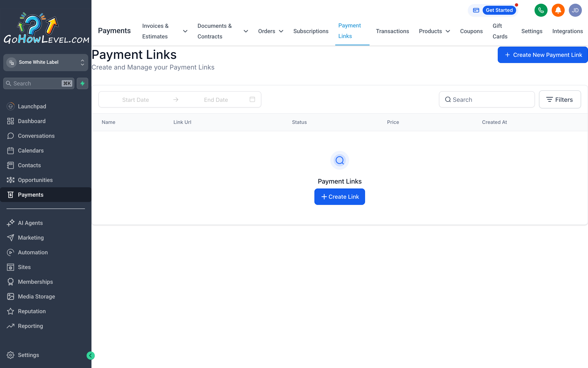Image resolution: width=588 pixels, height=368 pixels.
Task: Open the Sites icon in sidebar
Action: pyautogui.click(x=10, y=267)
